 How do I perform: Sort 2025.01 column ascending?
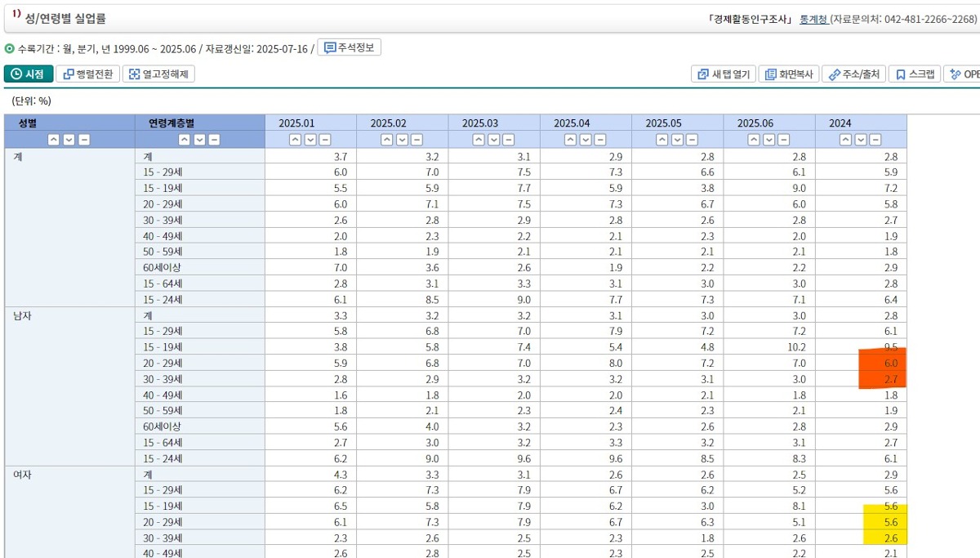(296, 140)
